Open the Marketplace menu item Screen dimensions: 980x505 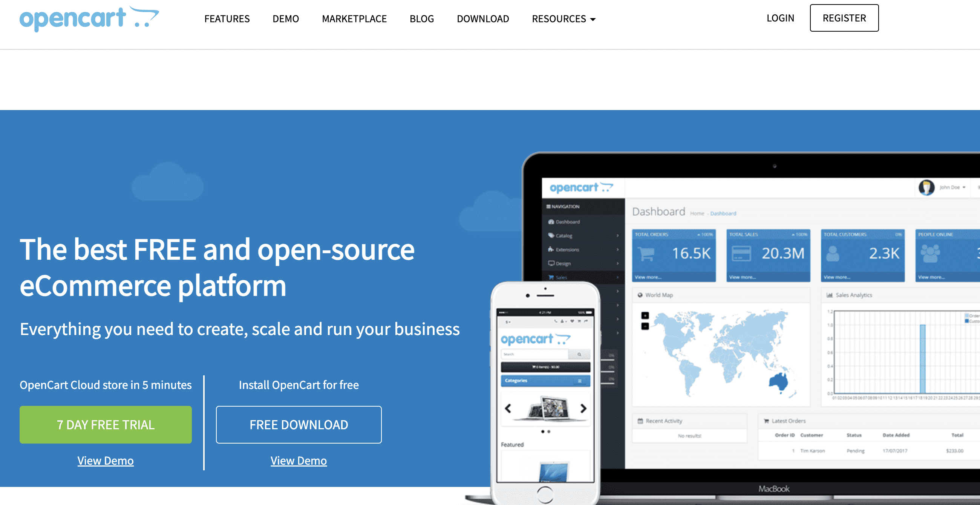(x=354, y=18)
